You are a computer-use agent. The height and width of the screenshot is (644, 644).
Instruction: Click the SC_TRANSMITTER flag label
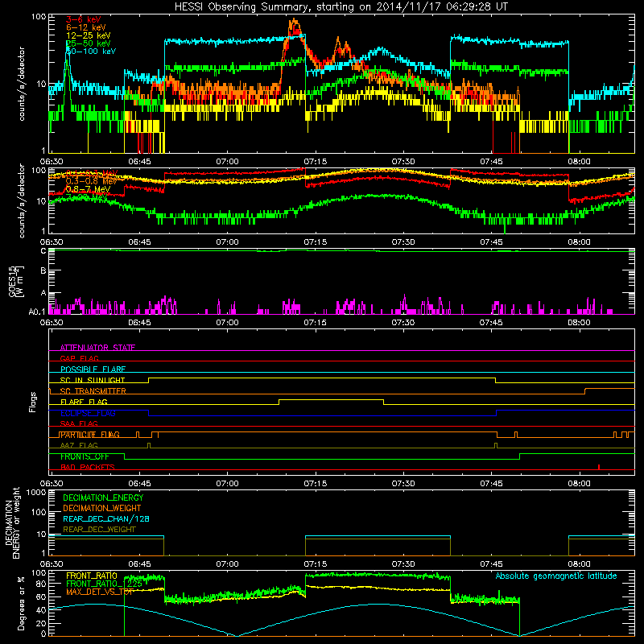pyautogui.click(x=93, y=391)
